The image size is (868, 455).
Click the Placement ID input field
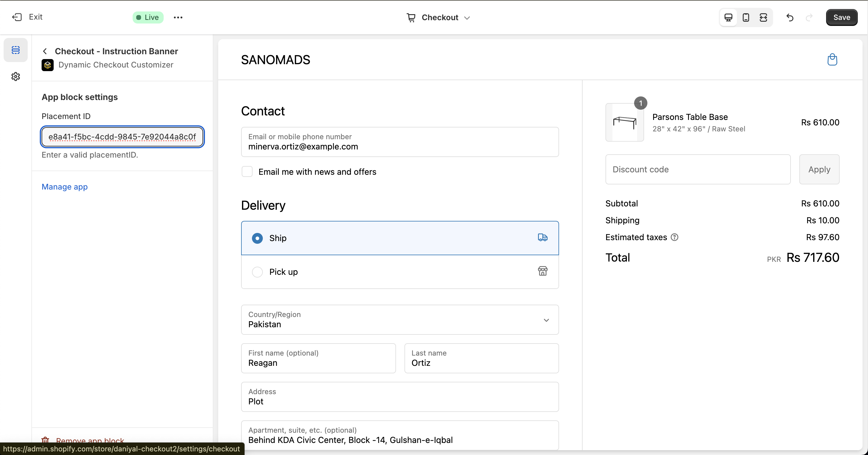pyautogui.click(x=122, y=137)
